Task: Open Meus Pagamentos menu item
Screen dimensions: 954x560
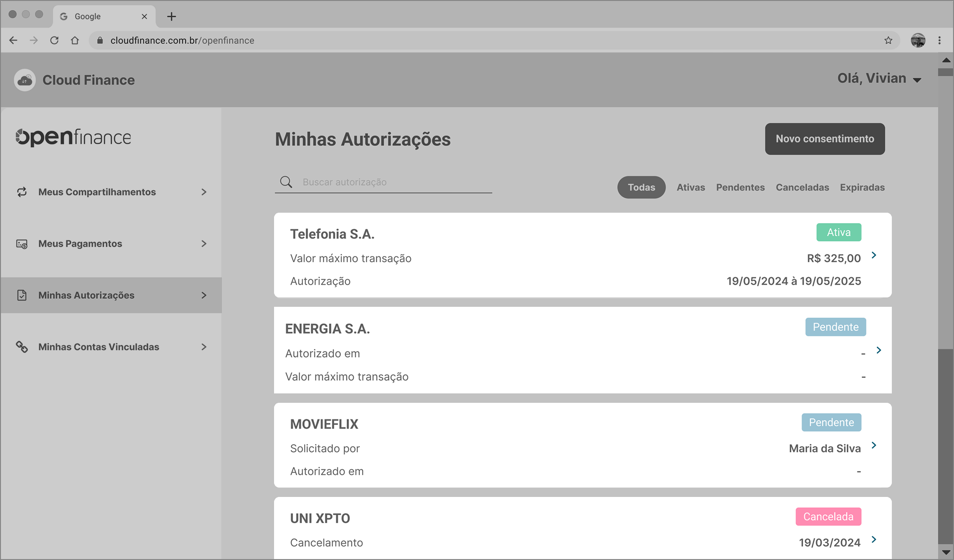Action: point(111,244)
